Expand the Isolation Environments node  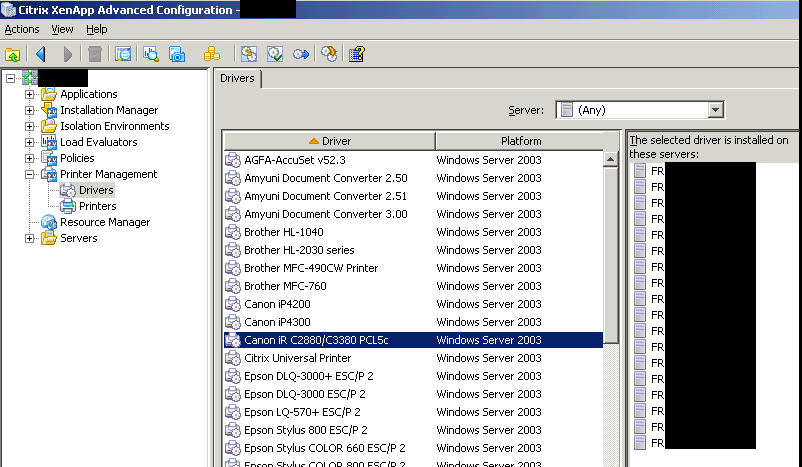[30, 126]
